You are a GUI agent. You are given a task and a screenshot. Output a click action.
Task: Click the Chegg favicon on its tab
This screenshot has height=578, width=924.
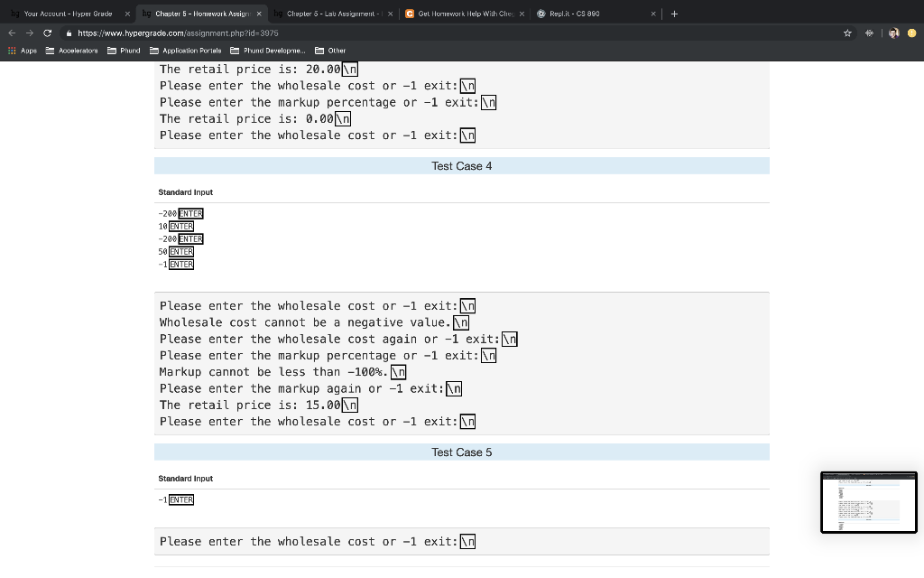click(x=411, y=14)
